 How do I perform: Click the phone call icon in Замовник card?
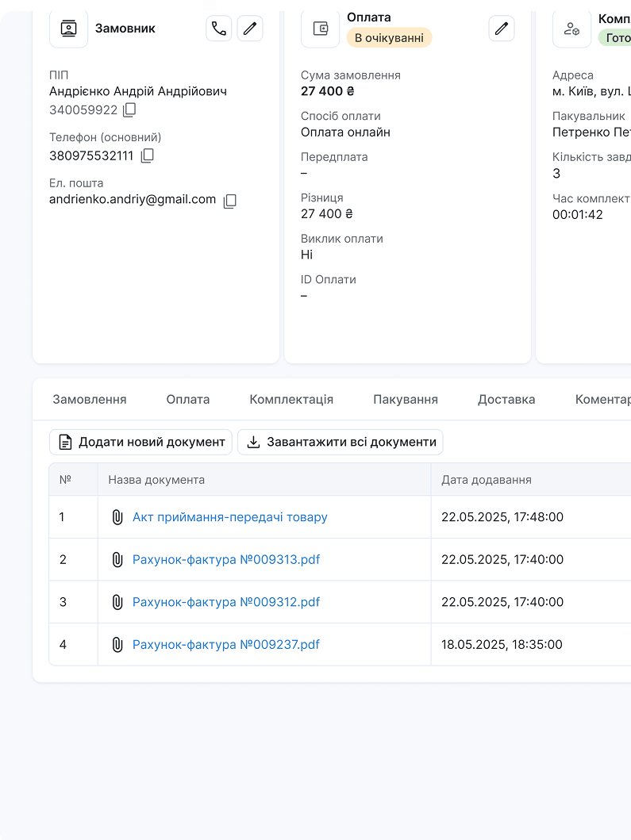(x=219, y=29)
